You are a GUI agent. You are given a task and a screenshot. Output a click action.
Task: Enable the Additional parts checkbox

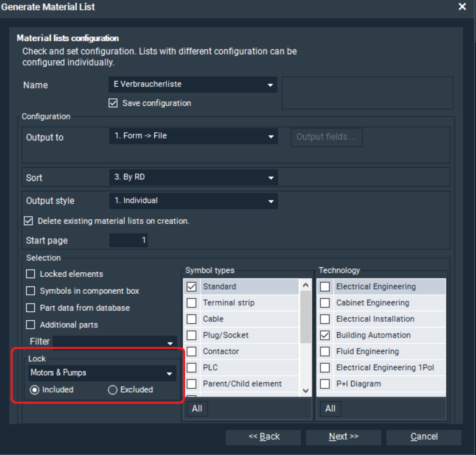click(x=30, y=325)
